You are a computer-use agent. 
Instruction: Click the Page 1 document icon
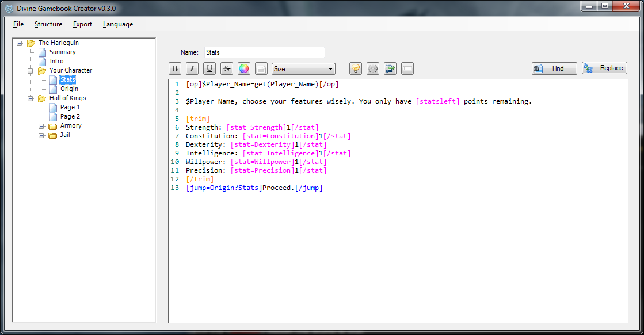pyautogui.click(x=53, y=107)
